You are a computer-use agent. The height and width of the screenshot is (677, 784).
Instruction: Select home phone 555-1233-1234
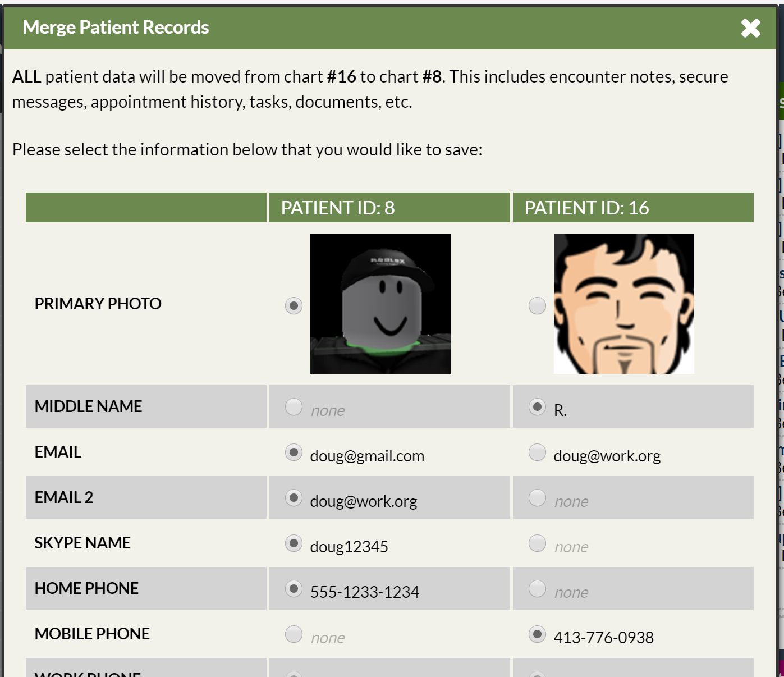(294, 588)
